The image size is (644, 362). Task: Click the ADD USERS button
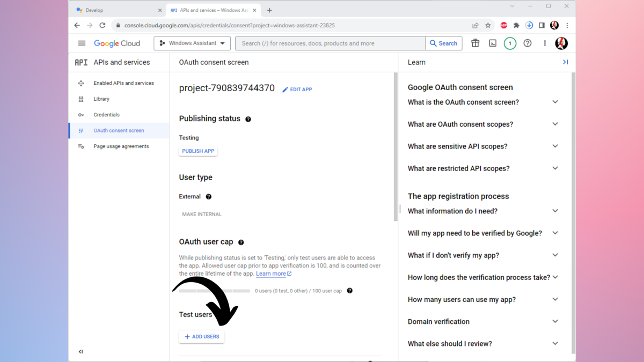tap(202, 337)
